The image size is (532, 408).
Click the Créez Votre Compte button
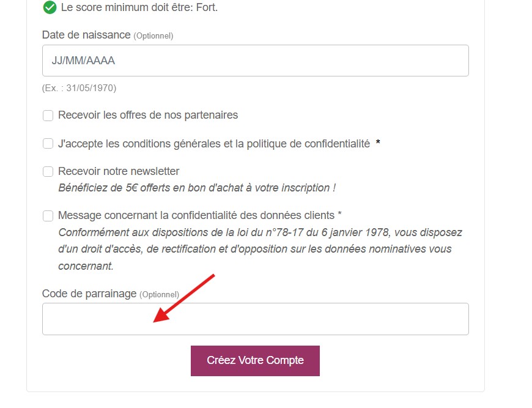255,361
